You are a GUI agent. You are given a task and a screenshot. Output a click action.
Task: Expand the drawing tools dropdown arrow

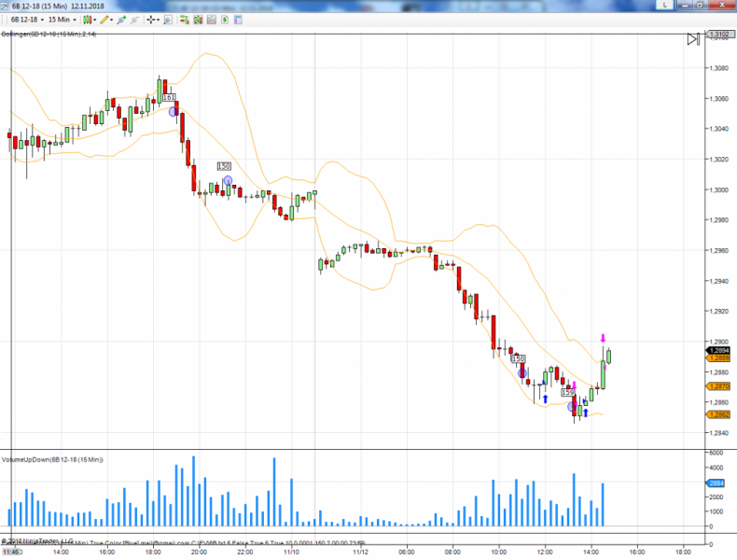[111, 20]
